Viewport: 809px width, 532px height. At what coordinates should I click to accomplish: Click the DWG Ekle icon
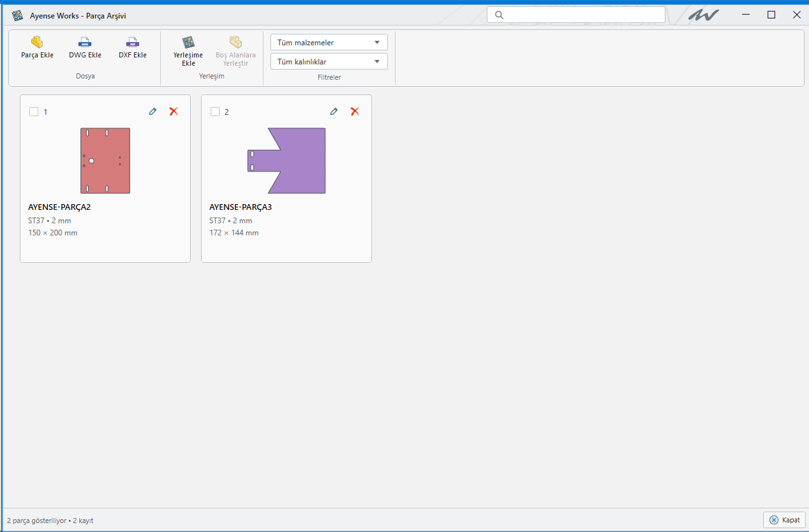85,42
